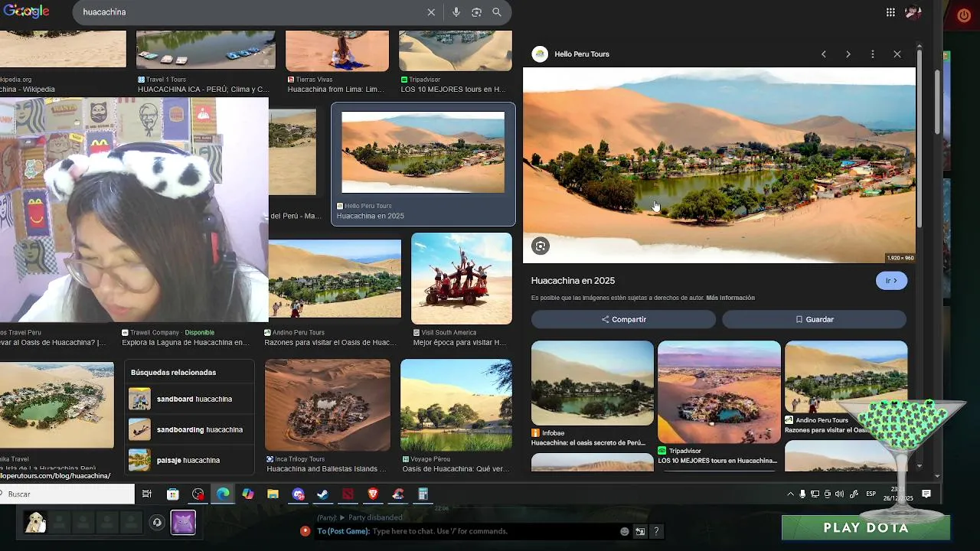Click the red location pin chat channel icon
Image resolution: width=980 pixels, height=551 pixels.
point(305,531)
